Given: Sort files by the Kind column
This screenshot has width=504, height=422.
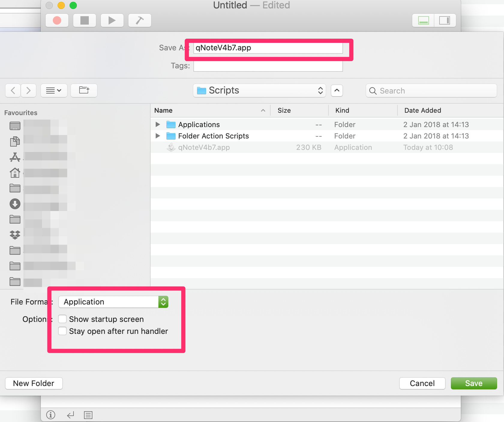Looking at the screenshot, I should tap(342, 110).
